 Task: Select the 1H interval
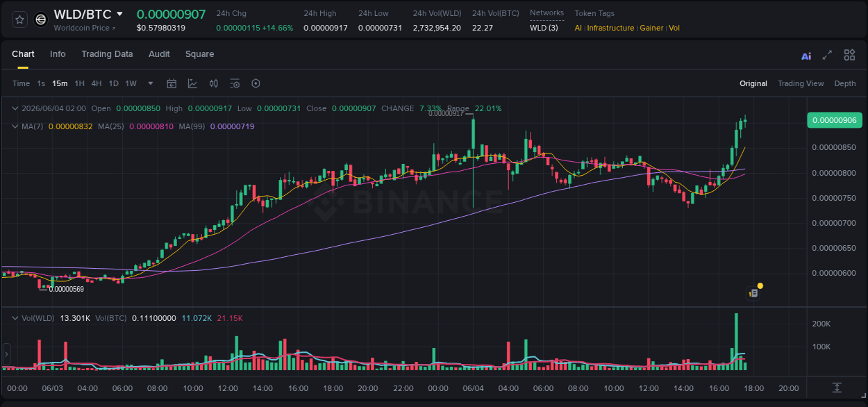coord(79,83)
